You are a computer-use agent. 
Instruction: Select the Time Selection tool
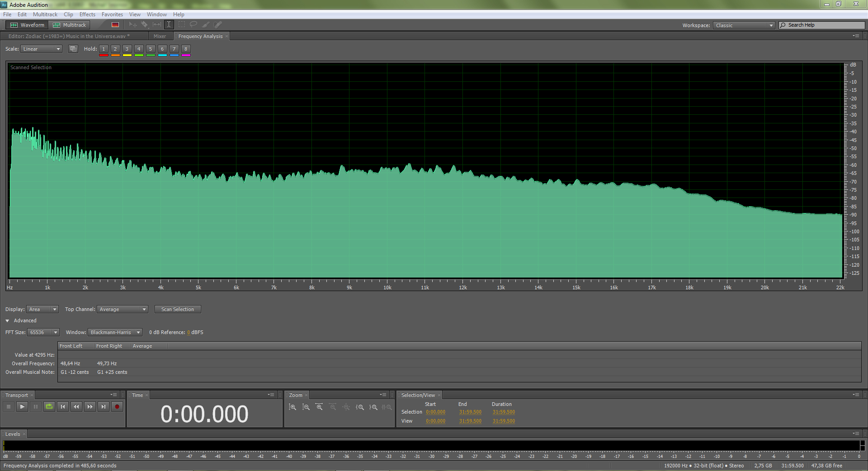pyautogui.click(x=169, y=25)
